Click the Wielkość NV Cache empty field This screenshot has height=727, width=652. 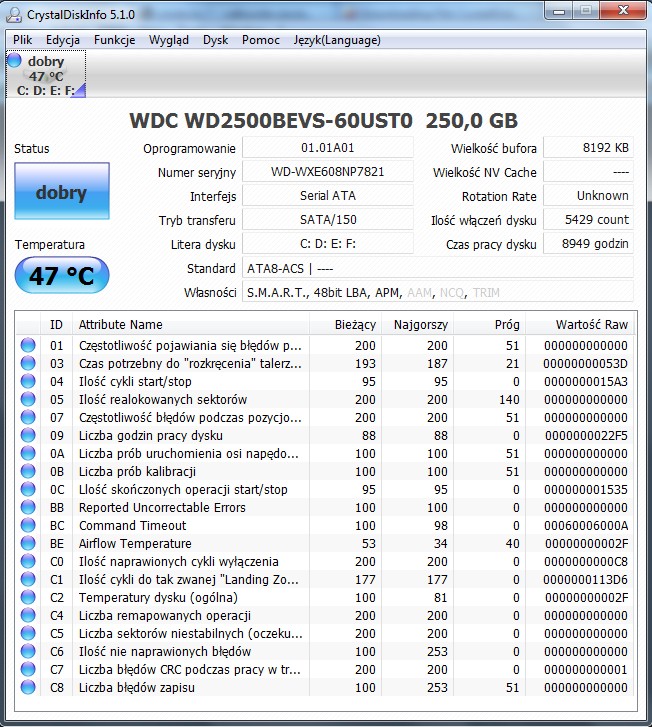pos(588,172)
